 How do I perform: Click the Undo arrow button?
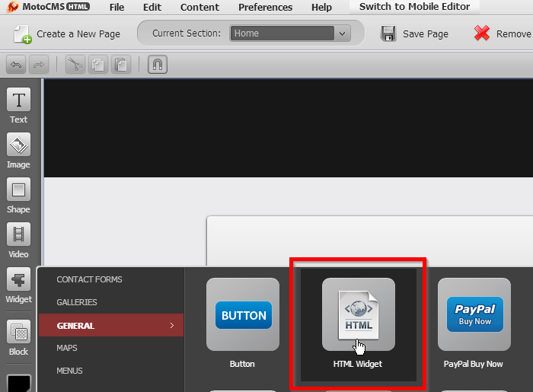tap(16, 64)
